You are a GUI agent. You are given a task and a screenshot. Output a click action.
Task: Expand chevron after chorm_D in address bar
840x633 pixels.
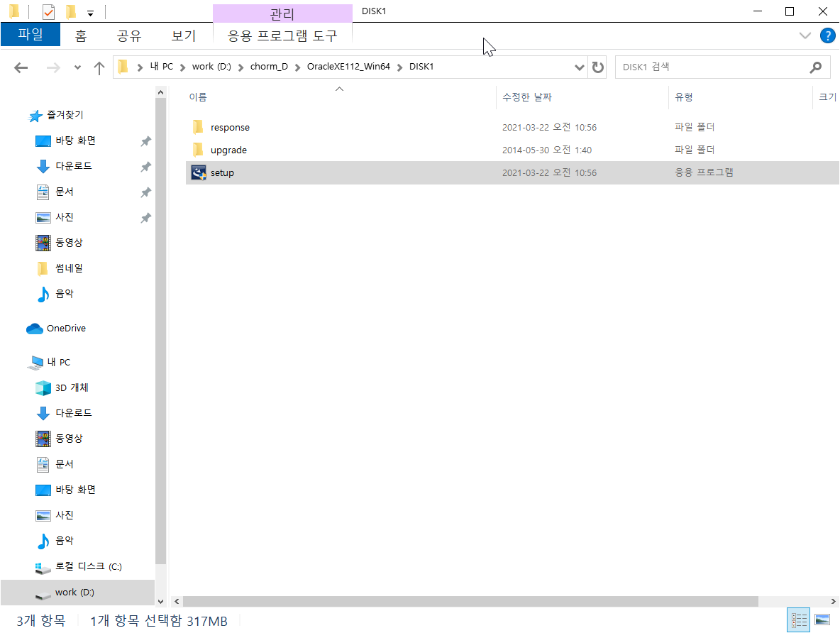297,67
